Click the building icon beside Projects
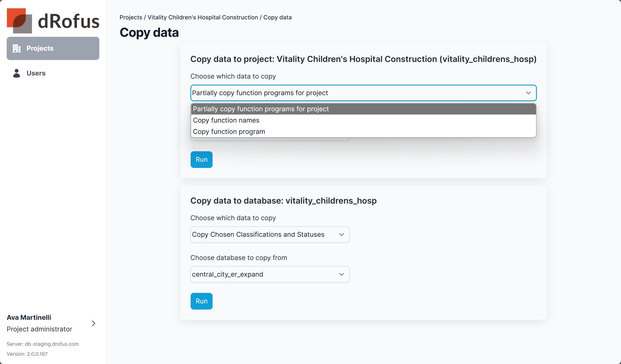 click(17, 48)
